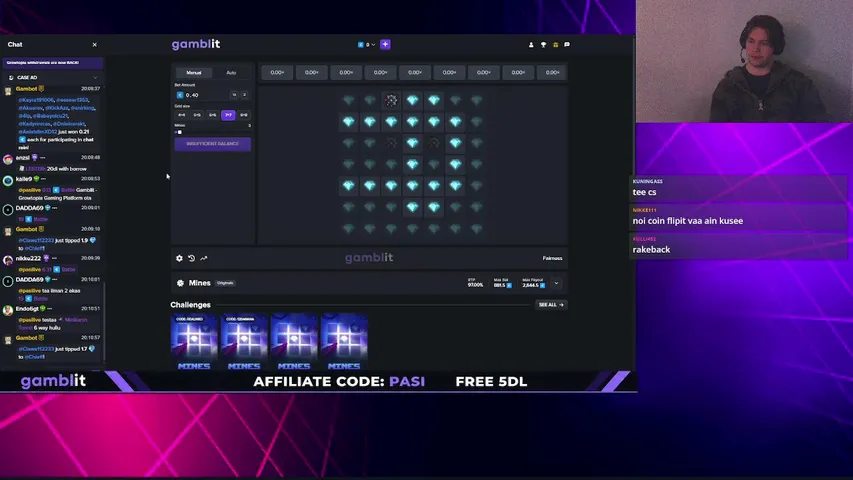This screenshot has width=853, height=480.
Task: Switch to Auto betting tab
Action: [x=231, y=72]
